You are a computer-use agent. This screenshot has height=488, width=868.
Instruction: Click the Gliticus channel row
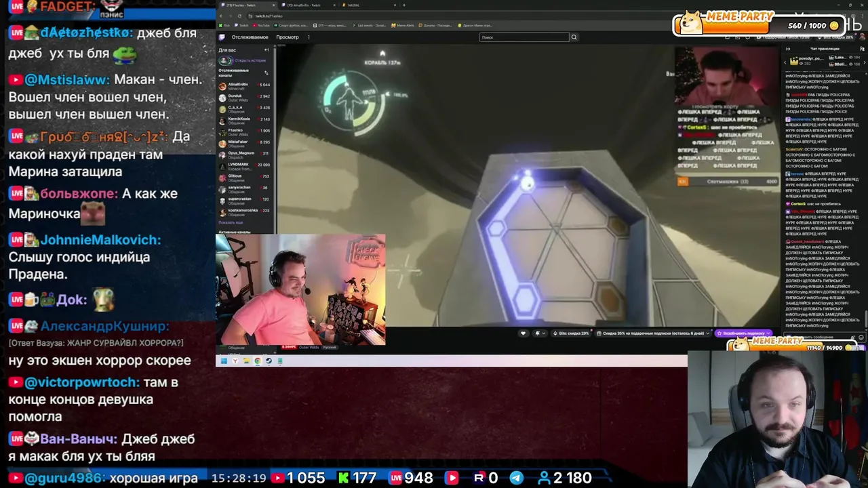coord(244,178)
